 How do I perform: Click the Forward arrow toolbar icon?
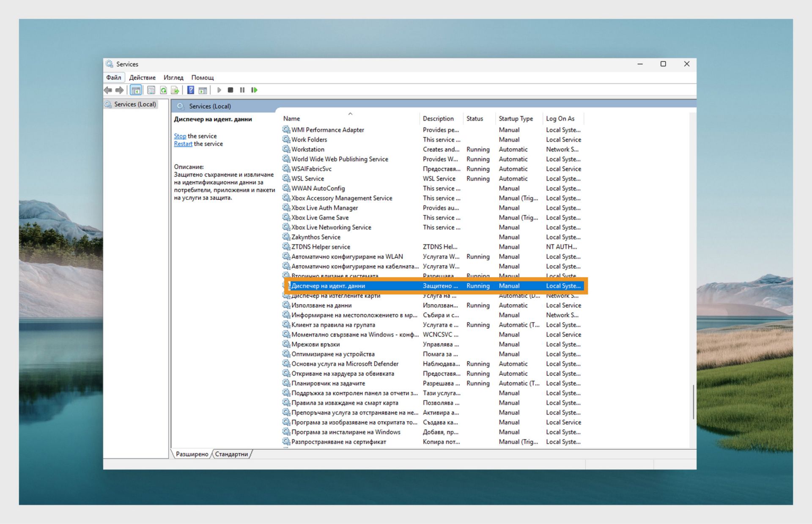click(x=120, y=90)
